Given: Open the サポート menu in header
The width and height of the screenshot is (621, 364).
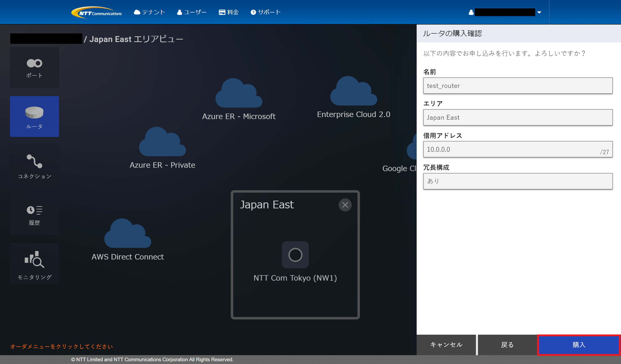Looking at the screenshot, I should [266, 12].
